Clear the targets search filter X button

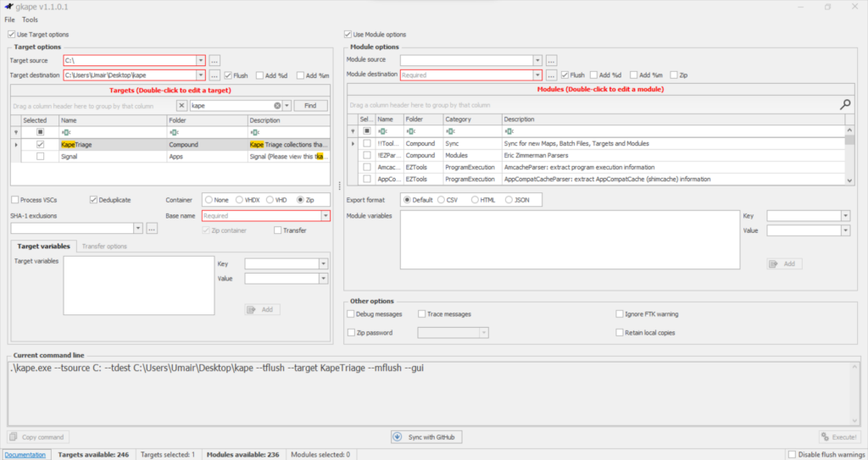(181, 105)
